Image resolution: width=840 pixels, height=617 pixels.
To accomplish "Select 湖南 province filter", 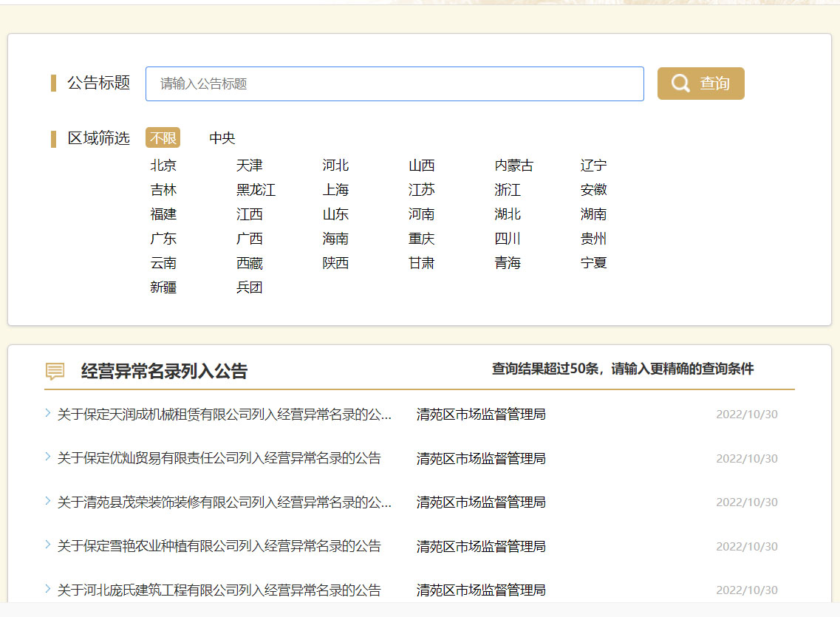I will [x=593, y=214].
